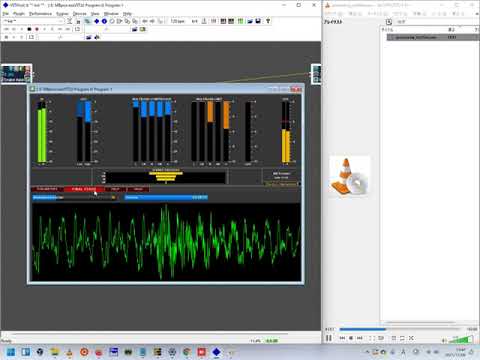The image size is (480, 360).
Task: Click the VLC playlist search field
Action: pyautogui.click(x=437, y=22)
